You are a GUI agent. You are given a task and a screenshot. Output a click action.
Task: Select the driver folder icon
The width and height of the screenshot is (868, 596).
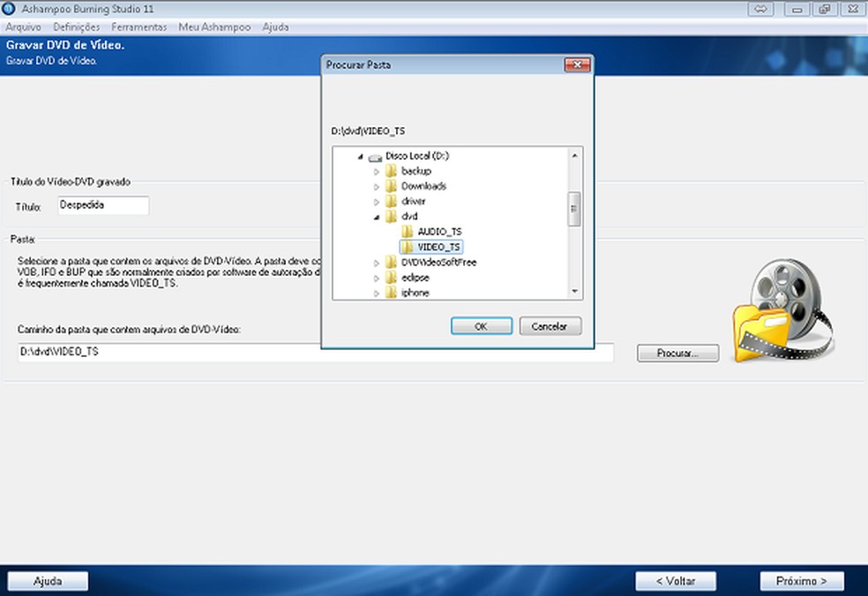point(391,201)
